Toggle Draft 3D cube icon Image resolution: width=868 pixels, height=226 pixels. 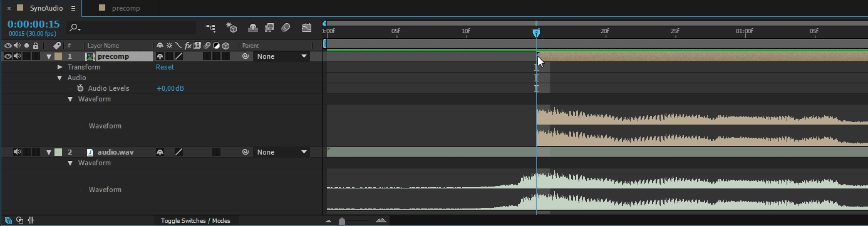(x=232, y=28)
